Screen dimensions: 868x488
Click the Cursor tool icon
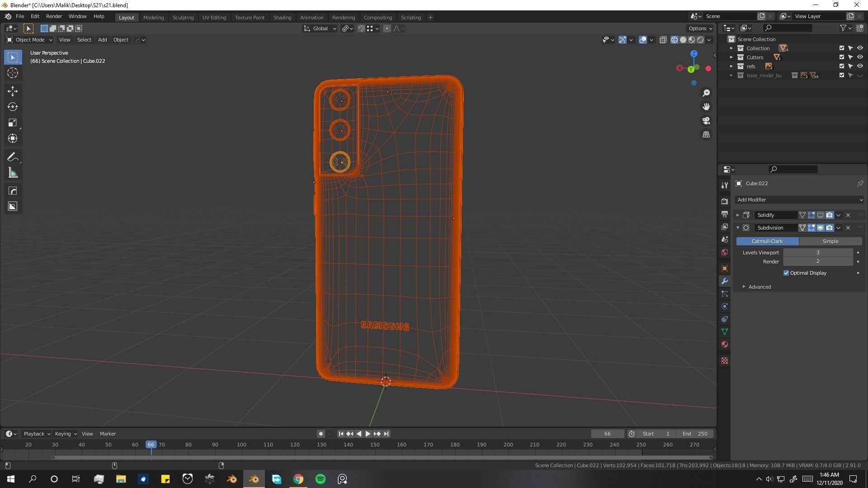(12, 73)
